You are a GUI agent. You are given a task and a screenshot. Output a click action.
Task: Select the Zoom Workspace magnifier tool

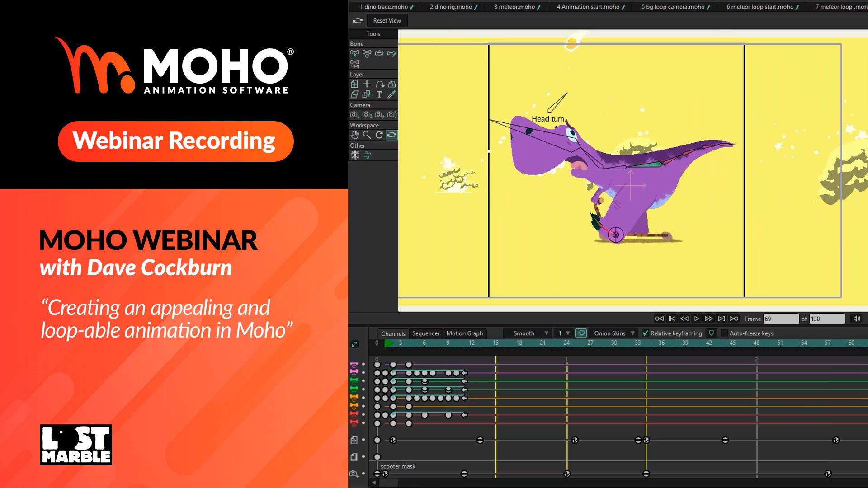(367, 135)
